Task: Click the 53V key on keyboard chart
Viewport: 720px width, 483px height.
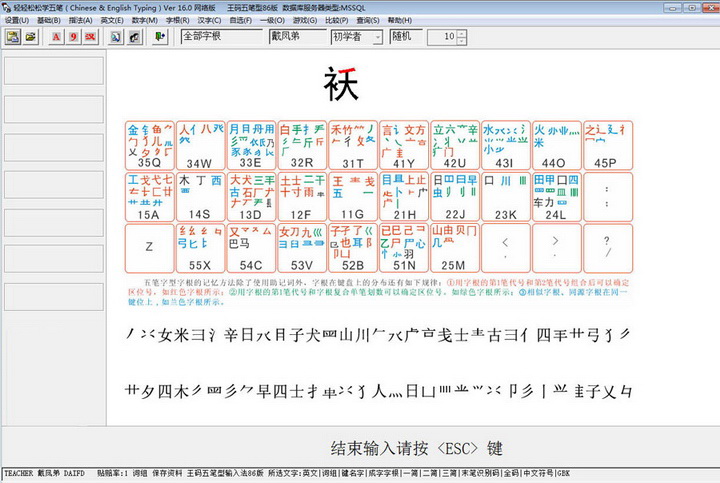Action: pos(302,248)
